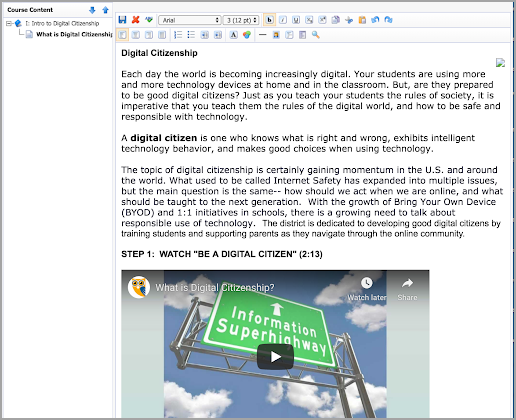Screen dimensions: 516x420
Task: Open the Arial font dropdown
Action: [190, 20]
